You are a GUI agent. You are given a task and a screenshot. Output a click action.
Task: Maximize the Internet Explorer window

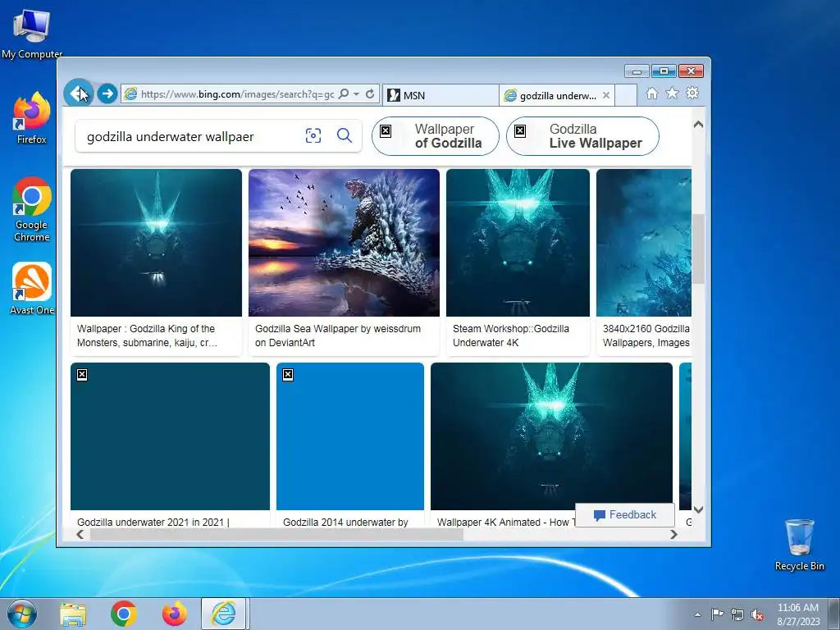(664, 71)
